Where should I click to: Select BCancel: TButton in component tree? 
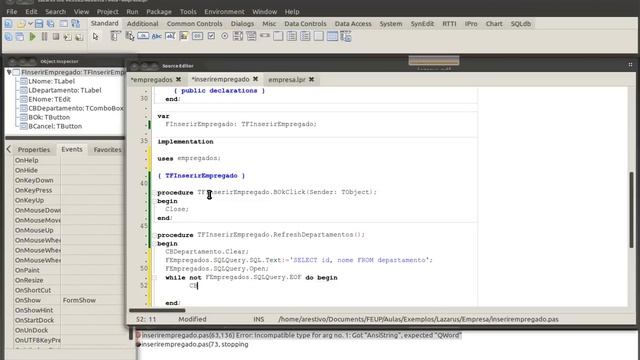point(55,126)
